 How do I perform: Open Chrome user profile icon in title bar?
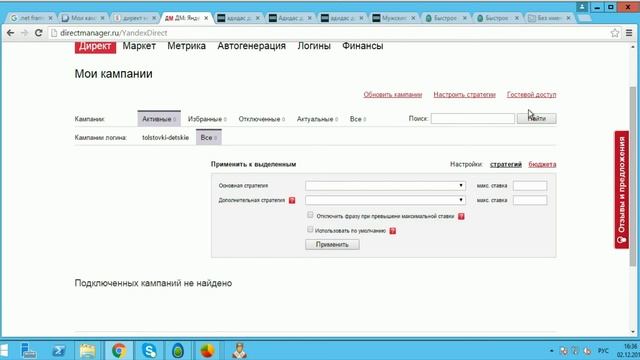point(582,7)
